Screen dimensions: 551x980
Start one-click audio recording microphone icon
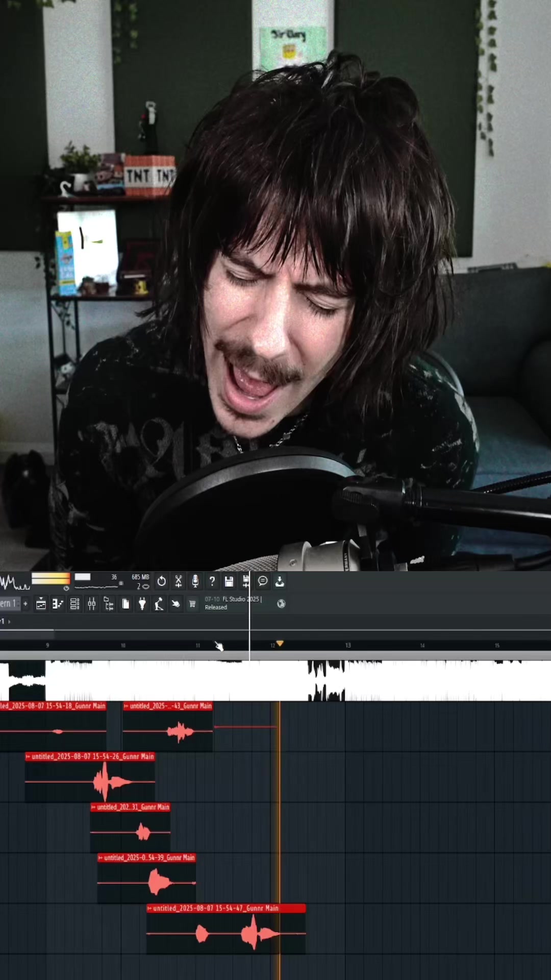(x=195, y=581)
